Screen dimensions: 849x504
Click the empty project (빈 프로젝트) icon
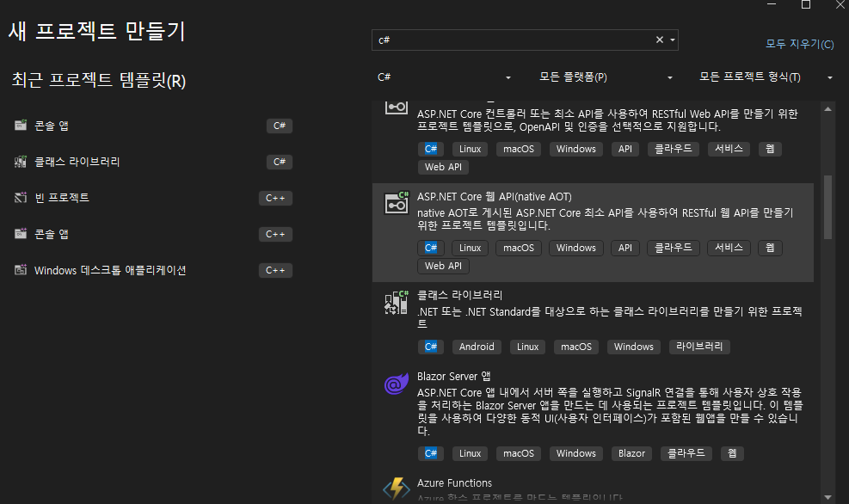pos(21,198)
